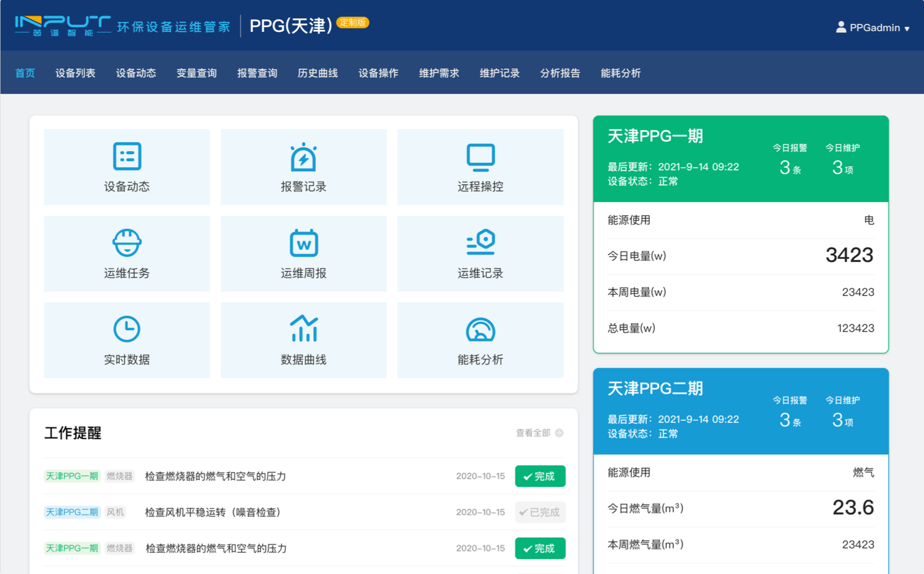
Task: Click the PPG(天津) title
Action: [290, 26]
